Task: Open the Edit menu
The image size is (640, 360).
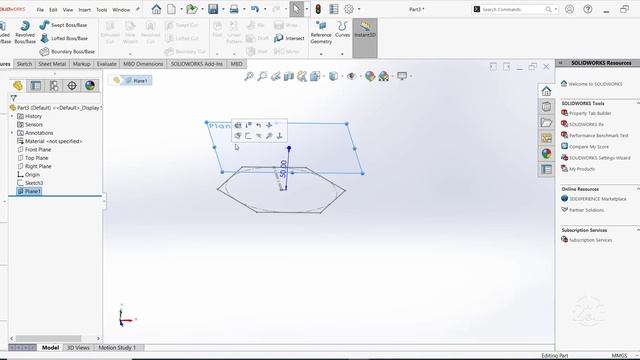Action: [x=53, y=9]
